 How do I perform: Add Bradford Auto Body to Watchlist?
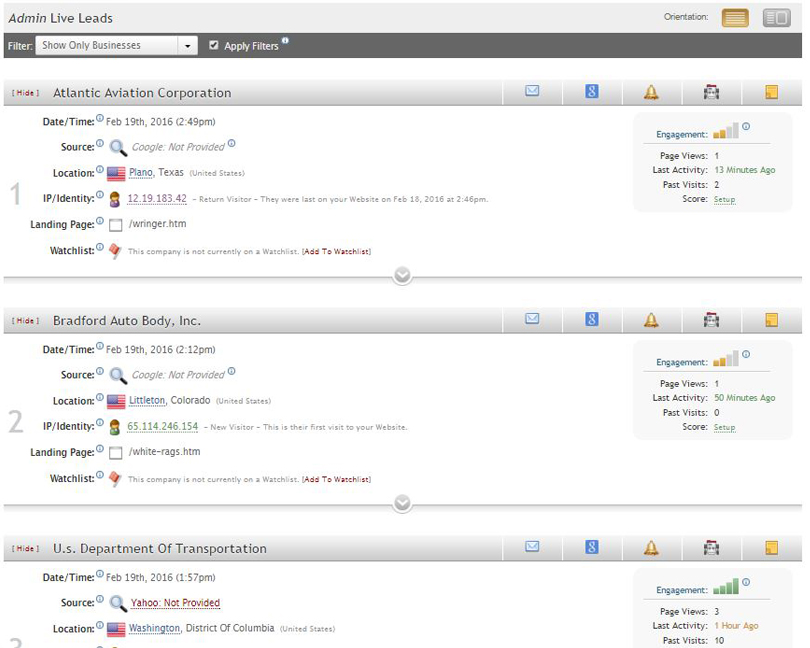click(x=336, y=480)
